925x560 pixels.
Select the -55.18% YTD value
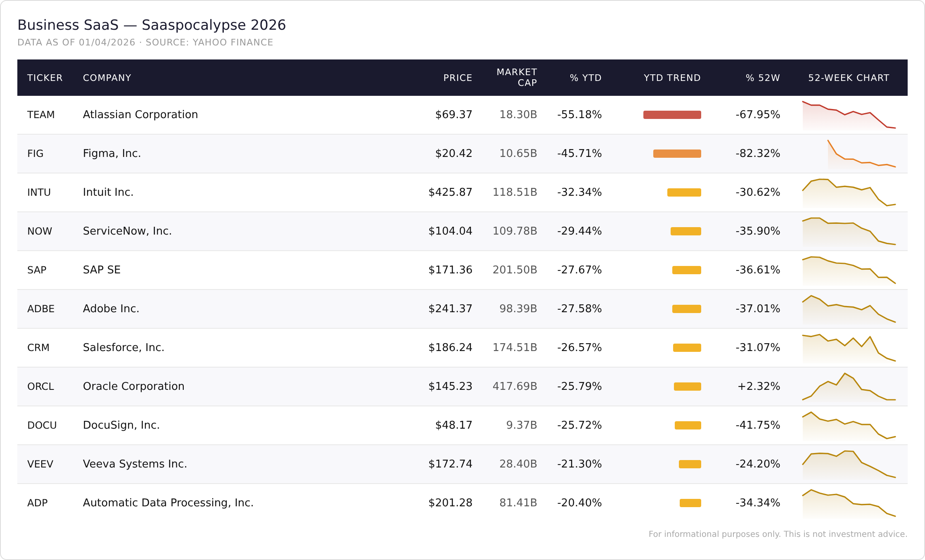(579, 114)
